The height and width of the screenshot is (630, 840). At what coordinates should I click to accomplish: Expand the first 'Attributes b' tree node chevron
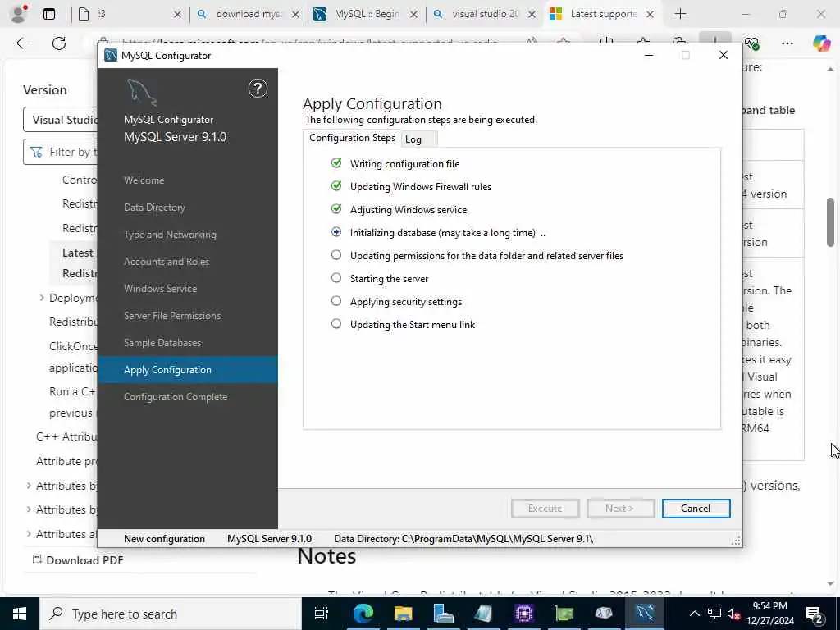click(x=29, y=486)
